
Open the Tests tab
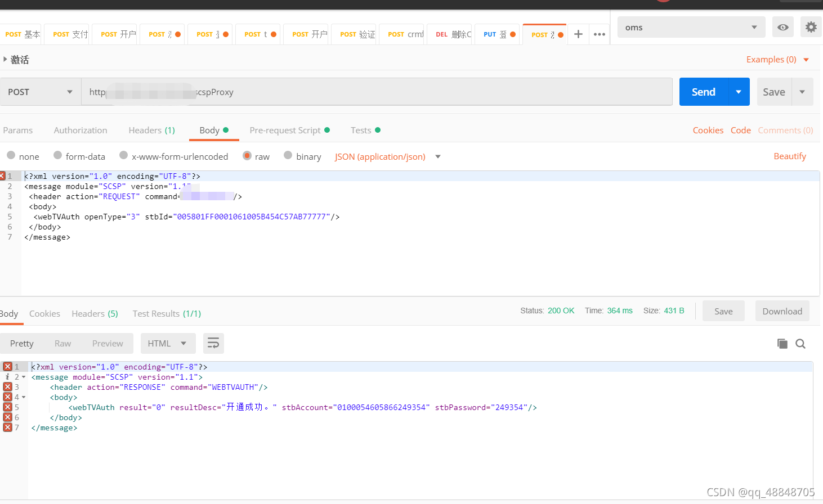point(365,130)
